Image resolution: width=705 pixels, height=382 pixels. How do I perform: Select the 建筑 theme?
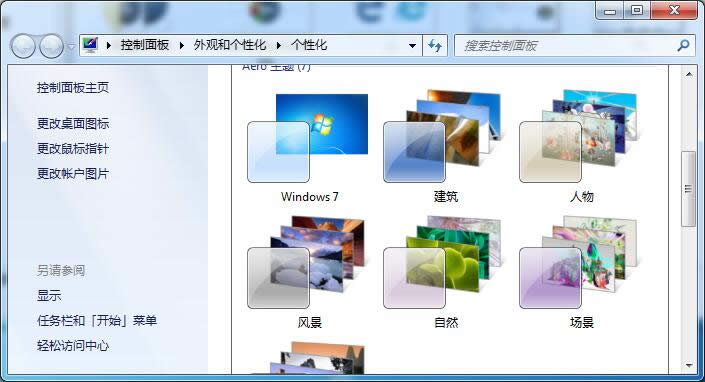click(x=444, y=147)
